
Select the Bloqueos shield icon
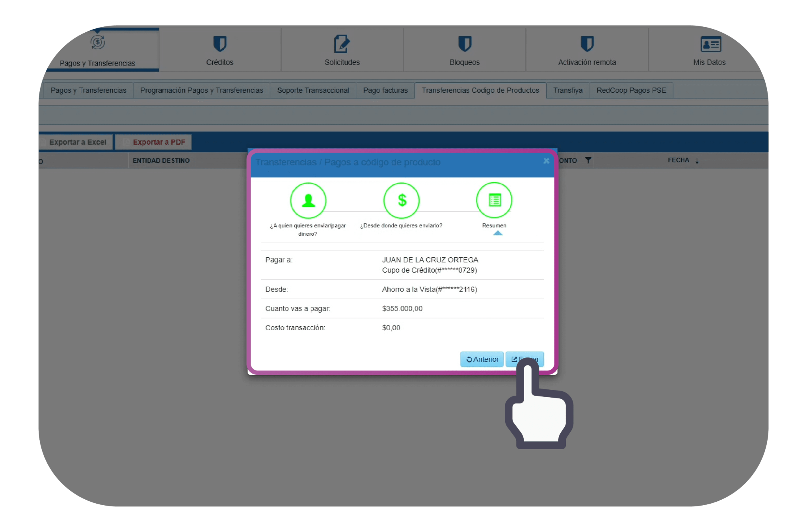coord(465,44)
